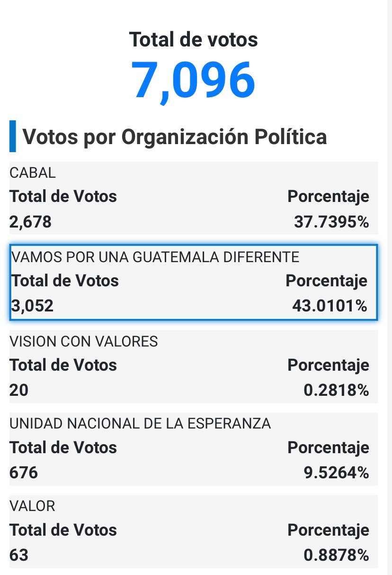392x575 pixels.
Task: Click the 9.5264% percentage value
Action: click(336, 473)
